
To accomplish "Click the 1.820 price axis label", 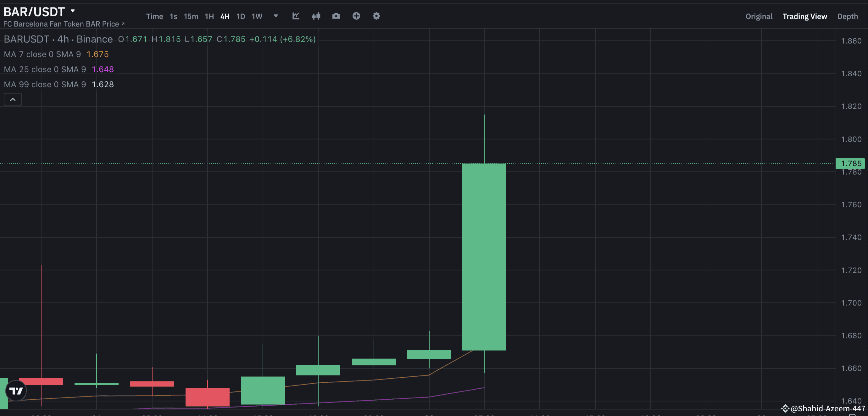I will coord(851,106).
